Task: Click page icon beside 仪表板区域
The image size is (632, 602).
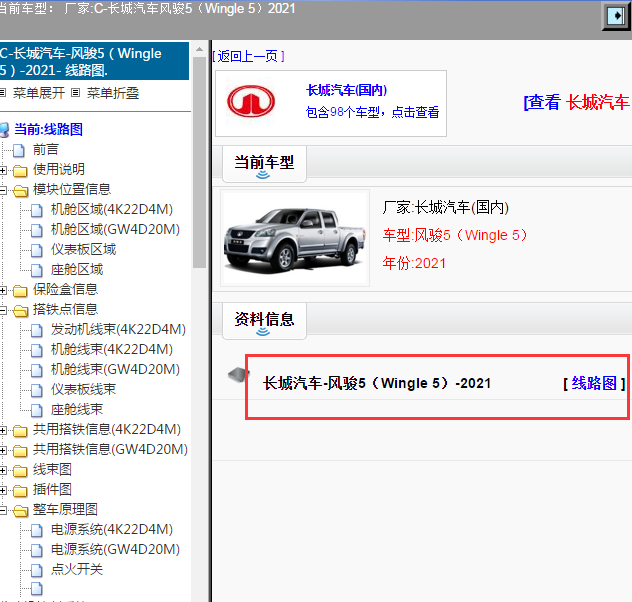Action: click(37, 250)
